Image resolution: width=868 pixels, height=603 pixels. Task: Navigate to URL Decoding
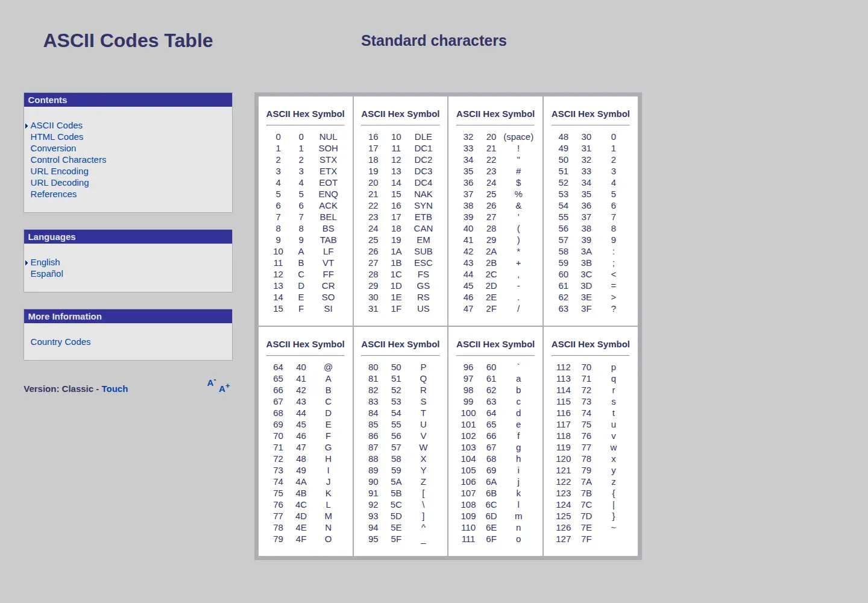click(60, 183)
